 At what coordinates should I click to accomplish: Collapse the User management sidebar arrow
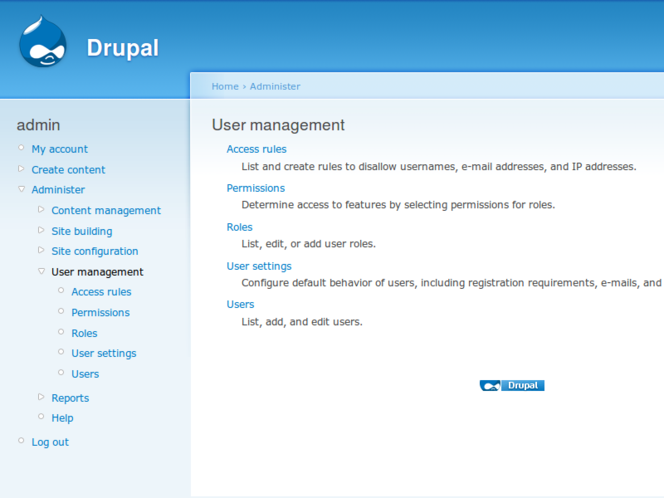pos(41,271)
